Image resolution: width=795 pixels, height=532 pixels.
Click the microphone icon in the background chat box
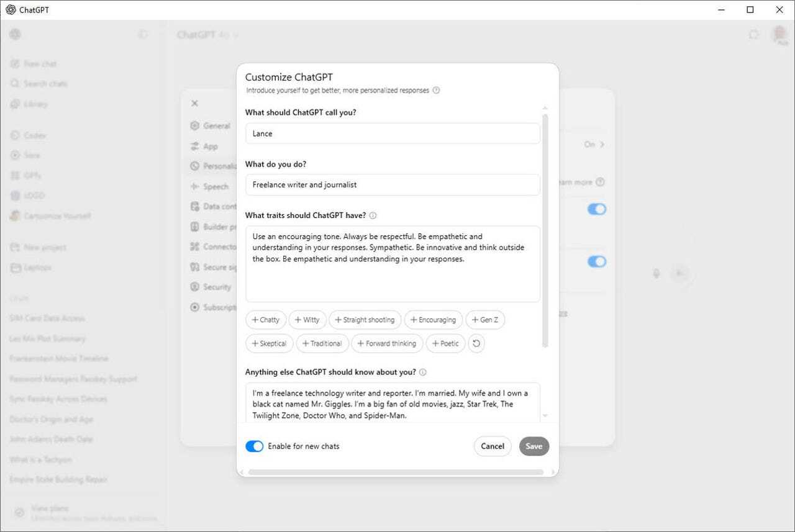pos(656,273)
